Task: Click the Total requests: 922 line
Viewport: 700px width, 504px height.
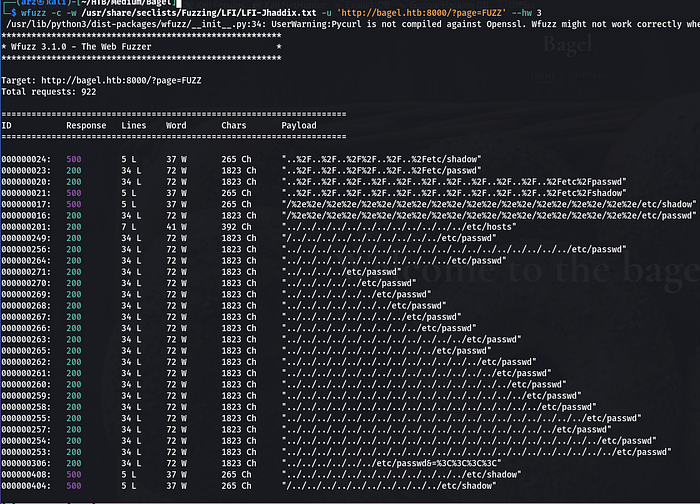Action: pyautogui.click(x=49, y=92)
